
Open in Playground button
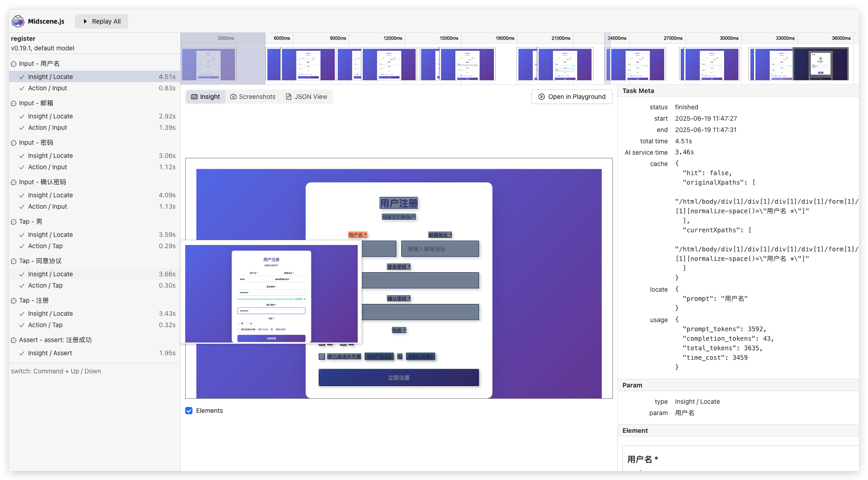(x=572, y=97)
